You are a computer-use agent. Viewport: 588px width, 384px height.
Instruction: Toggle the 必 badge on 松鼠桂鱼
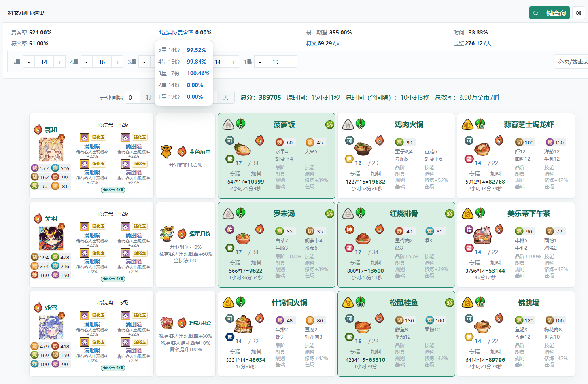coord(450,303)
